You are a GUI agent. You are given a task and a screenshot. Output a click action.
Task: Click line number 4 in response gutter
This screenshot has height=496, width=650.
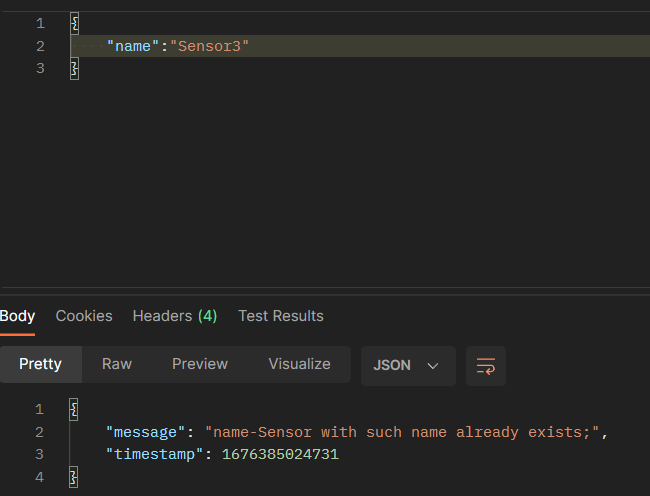pos(39,477)
